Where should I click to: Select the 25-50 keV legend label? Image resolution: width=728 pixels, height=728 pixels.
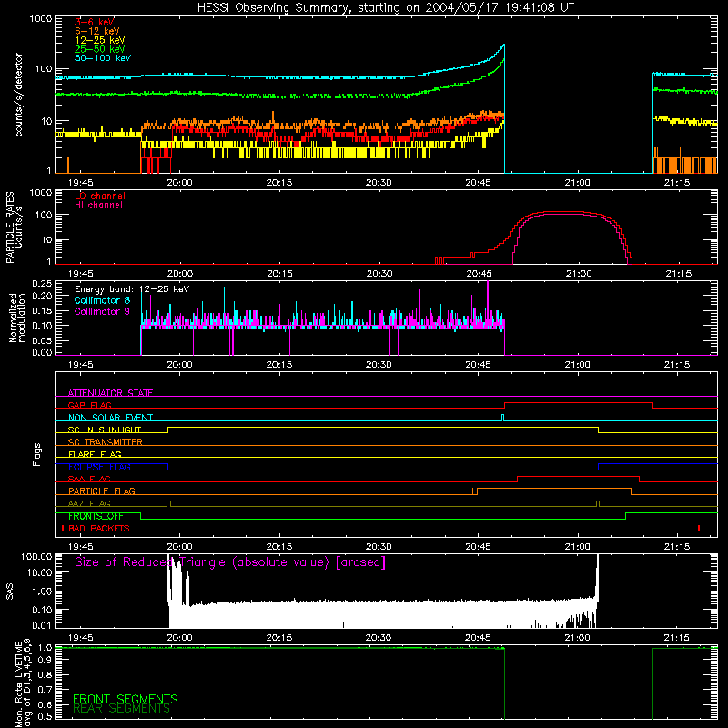[x=100, y=49]
